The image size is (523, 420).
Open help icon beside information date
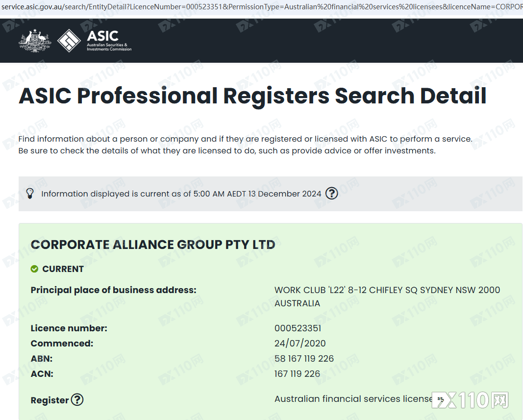(332, 194)
